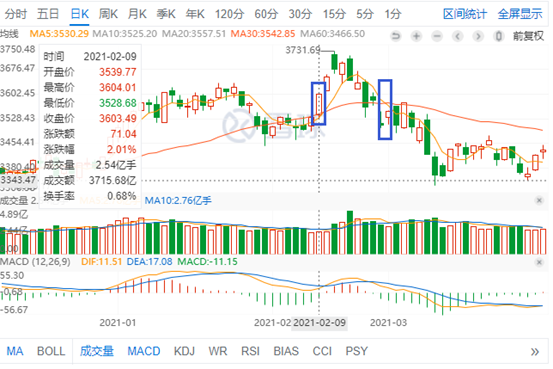Select the MA indicator

pos(15,351)
